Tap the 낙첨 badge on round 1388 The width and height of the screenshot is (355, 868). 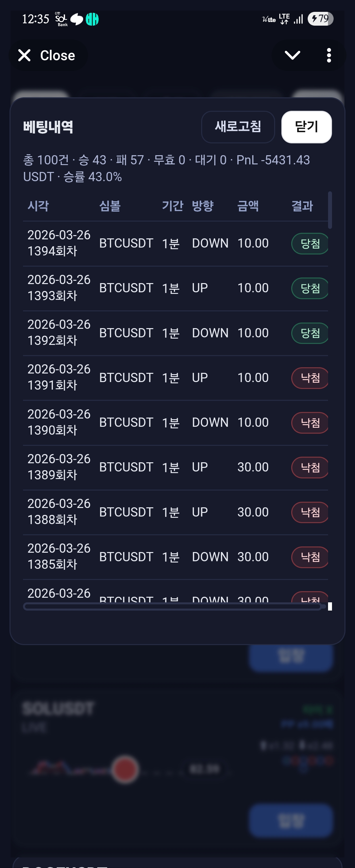point(310,513)
